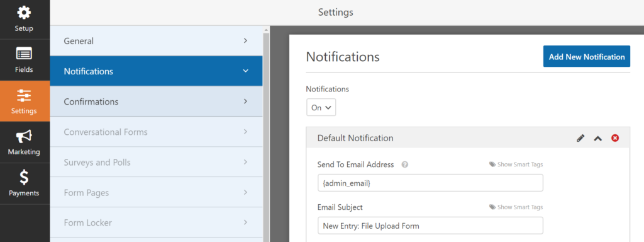Open the Payments dollar panel
This screenshot has width=644, height=242.
pos(24,183)
